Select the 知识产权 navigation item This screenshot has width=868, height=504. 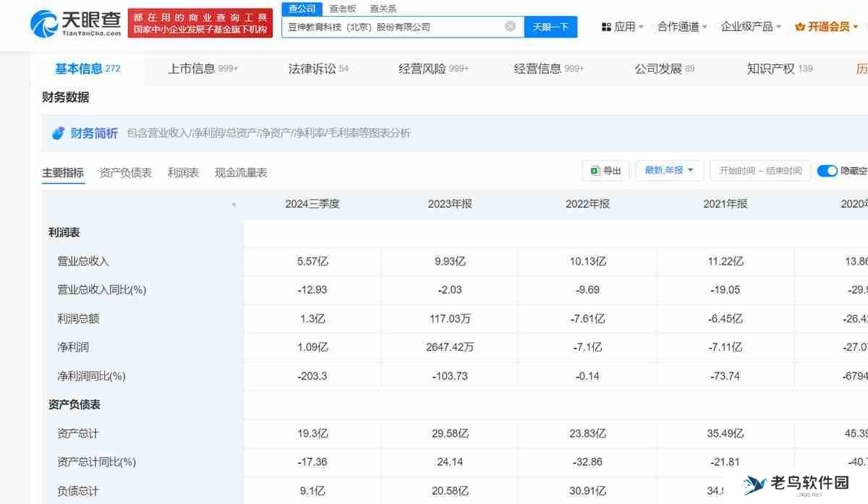point(771,68)
